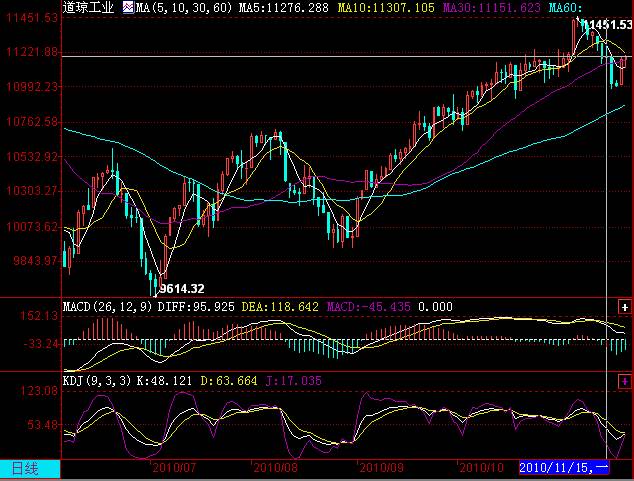Click the 123.08 KDJ axis label
This screenshot has width=634, height=481.
coord(39,391)
